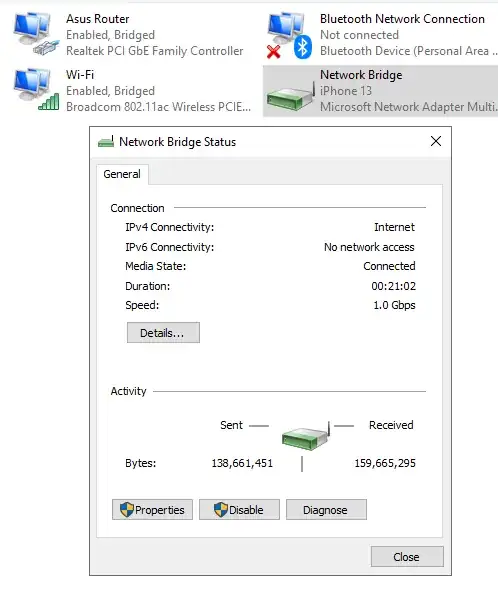Click the Speed value 1.0 Gbps
This screenshot has width=498, height=599.
pyautogui.click(x=394, y=305)
